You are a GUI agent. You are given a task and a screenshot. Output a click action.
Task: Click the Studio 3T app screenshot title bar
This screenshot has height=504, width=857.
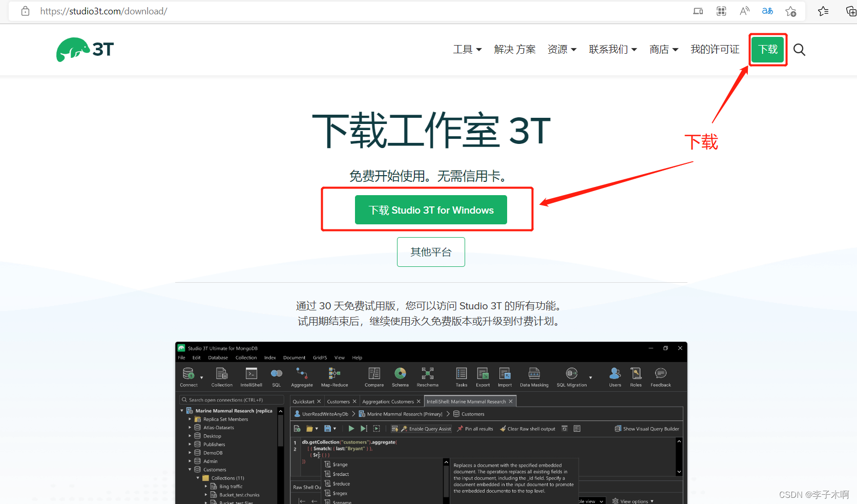point(431,348)
